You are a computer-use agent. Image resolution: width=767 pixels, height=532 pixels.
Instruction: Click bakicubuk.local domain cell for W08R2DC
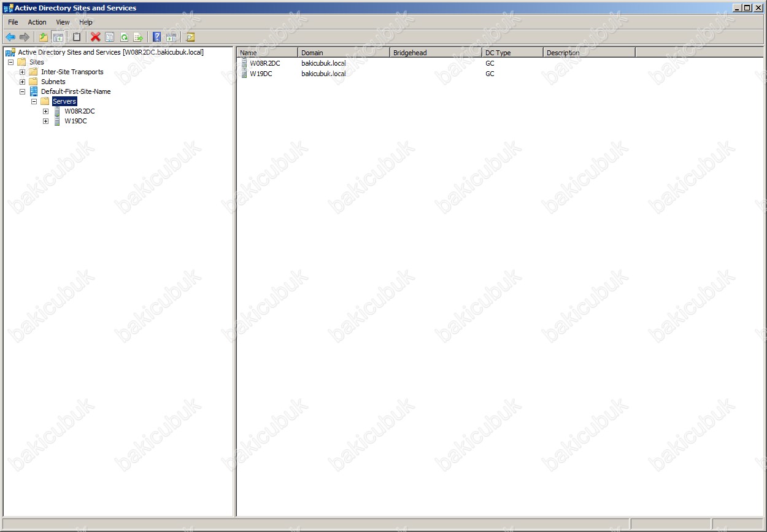pyautogui.click(x=323, y=63)
